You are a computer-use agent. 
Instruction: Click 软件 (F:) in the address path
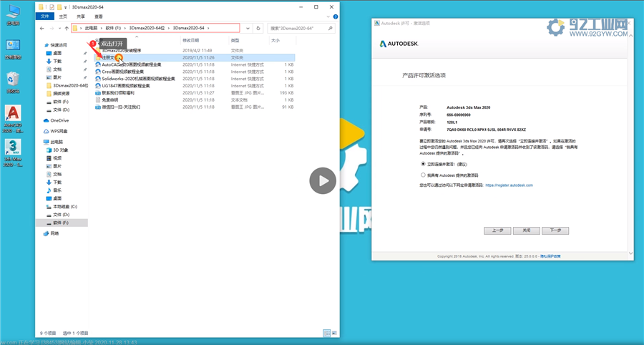pos(113,28)
